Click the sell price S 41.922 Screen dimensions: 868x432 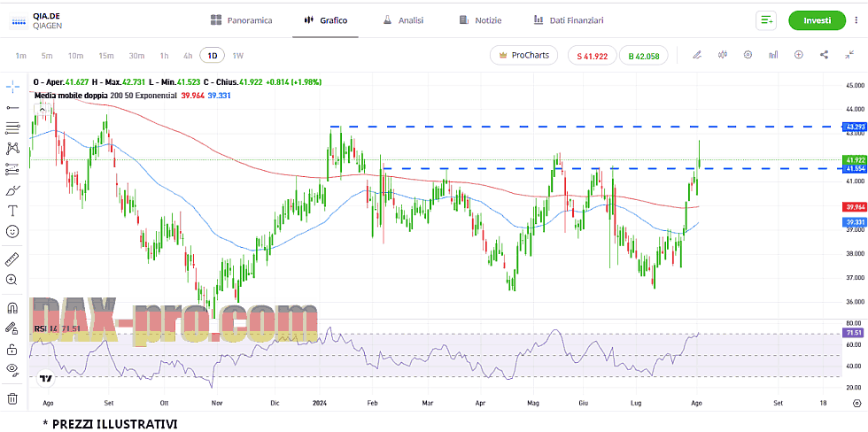(x=592, y=55)
